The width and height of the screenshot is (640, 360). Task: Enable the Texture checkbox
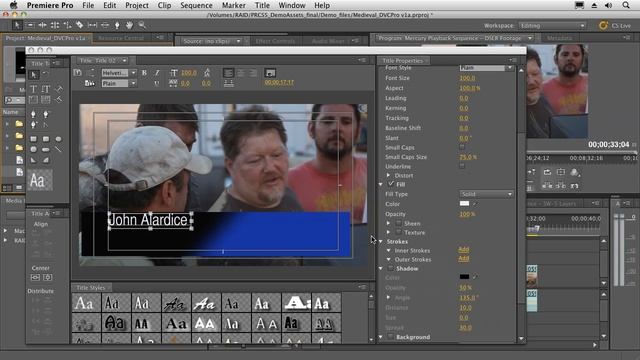[399, 232]
